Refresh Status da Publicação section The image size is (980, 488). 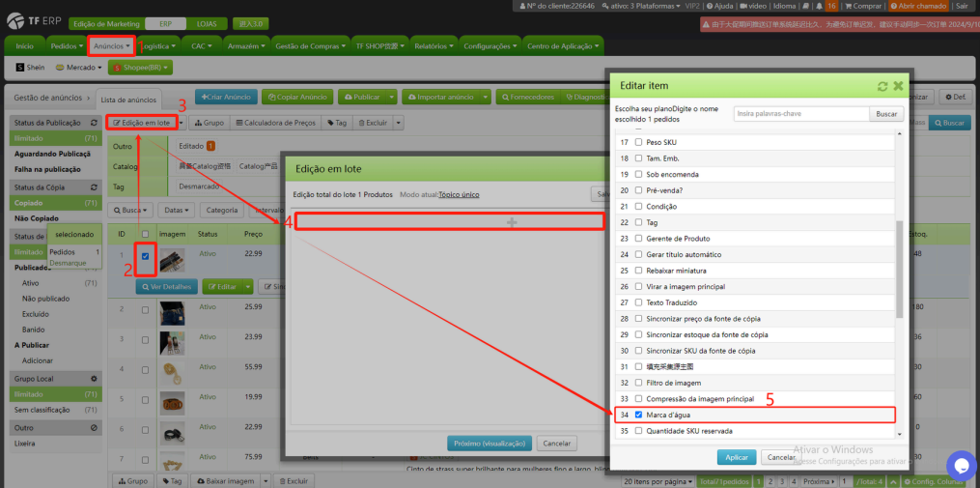click(x=94, y=123)
